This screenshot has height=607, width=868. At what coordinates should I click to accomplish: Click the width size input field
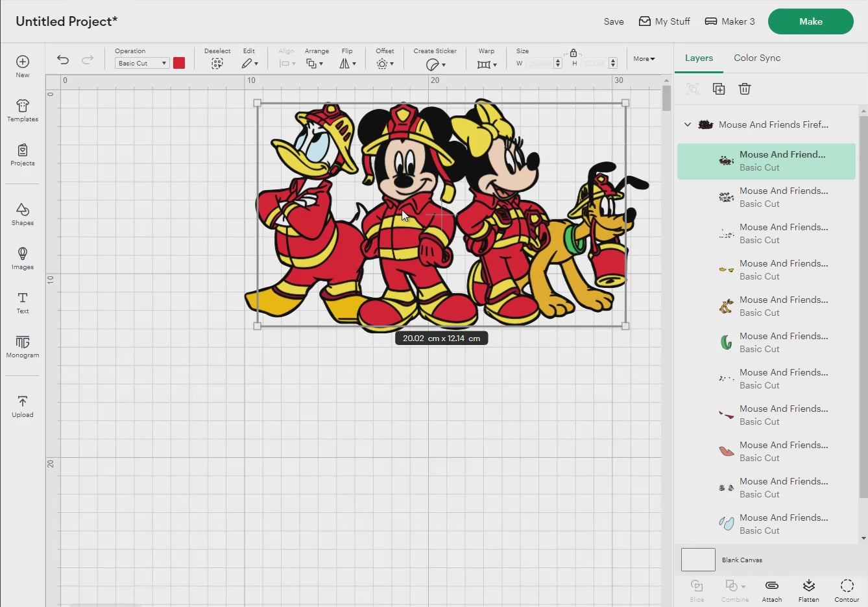coord(538,63)
